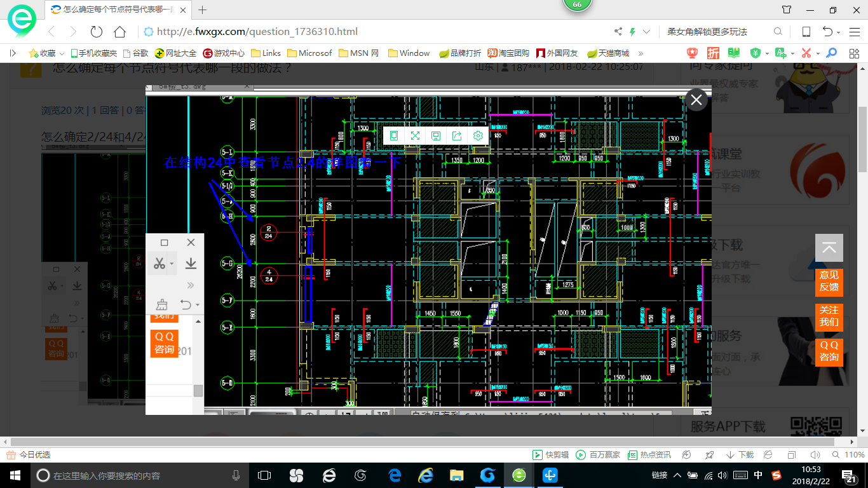The height and width of the screenshot is (488, 868).
Task: Click the 110% zoom level control
Action: [848, 455]
